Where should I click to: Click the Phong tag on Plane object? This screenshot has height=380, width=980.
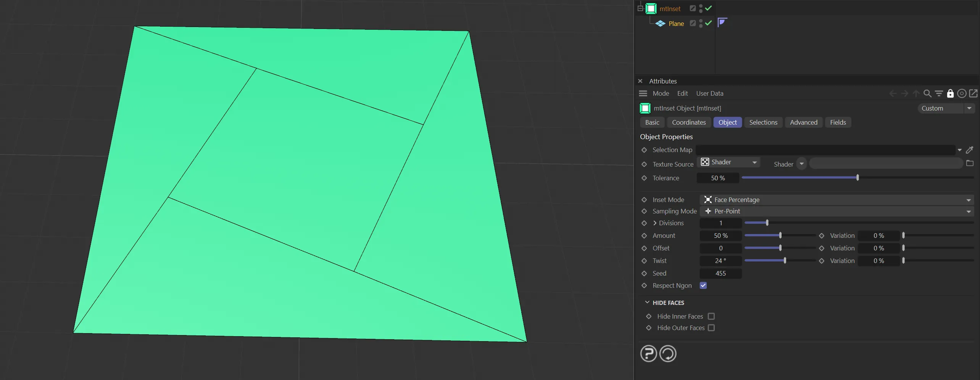(x=722, y=22)
